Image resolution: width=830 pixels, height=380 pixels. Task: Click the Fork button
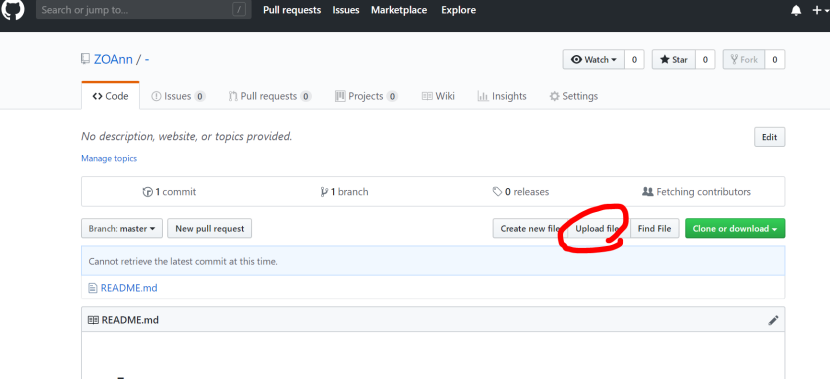pos(744,60)
